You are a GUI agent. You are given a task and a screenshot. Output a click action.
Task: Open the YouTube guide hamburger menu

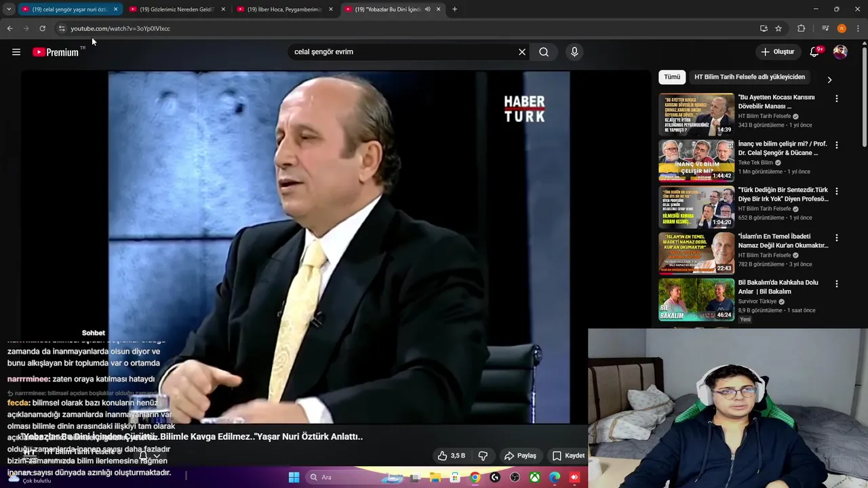click(x=16, y=52)
